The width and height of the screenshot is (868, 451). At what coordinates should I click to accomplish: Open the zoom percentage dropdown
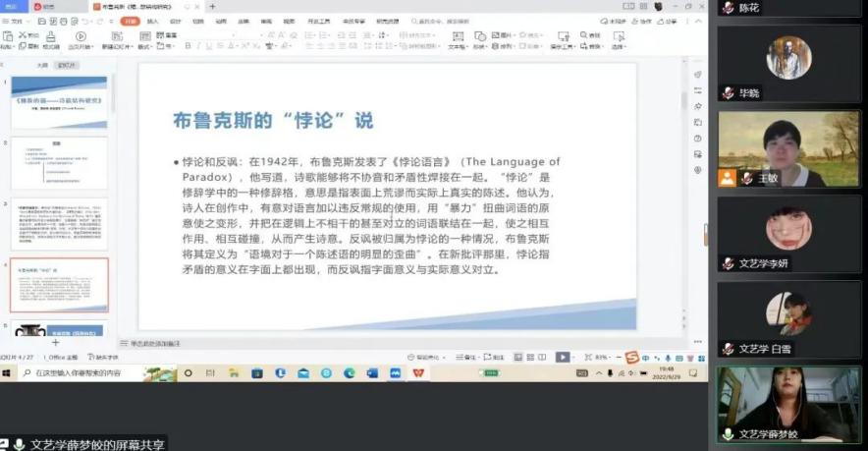604,358
